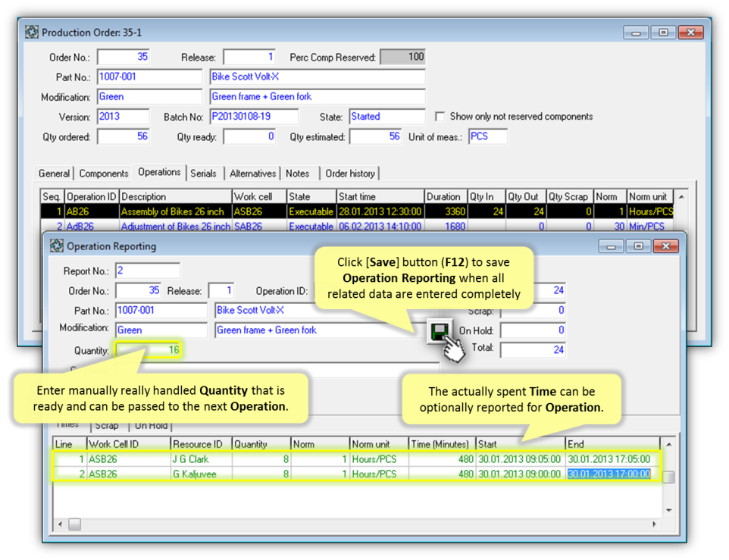
Task: Click the Scrap field in Operation Reporting
Action: pos(533,311)
